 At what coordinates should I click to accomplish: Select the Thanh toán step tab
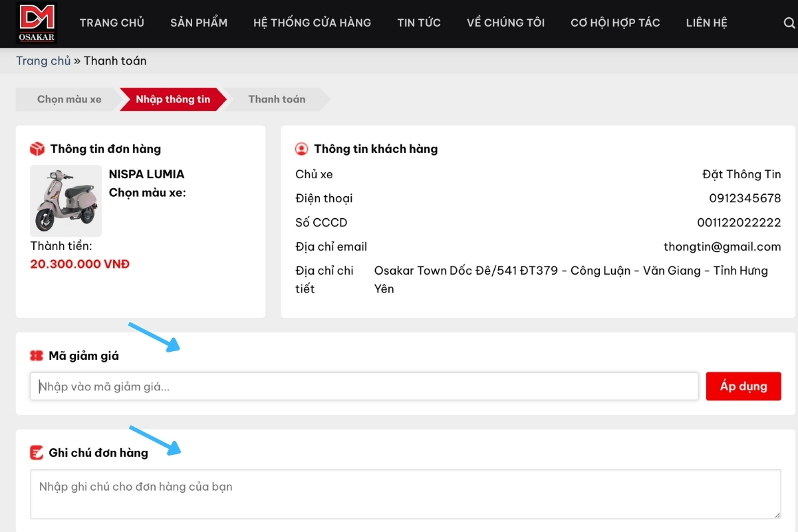coord(277,99)
